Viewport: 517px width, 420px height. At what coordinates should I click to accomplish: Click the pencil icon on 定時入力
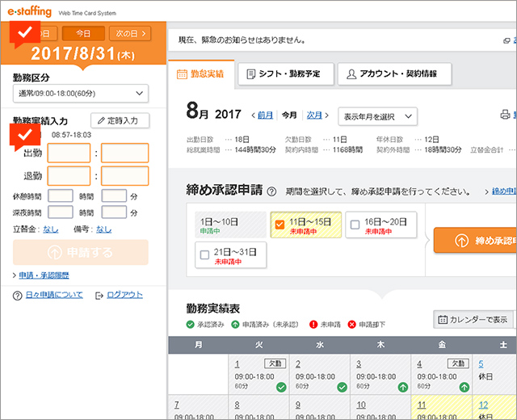(101, 120)
